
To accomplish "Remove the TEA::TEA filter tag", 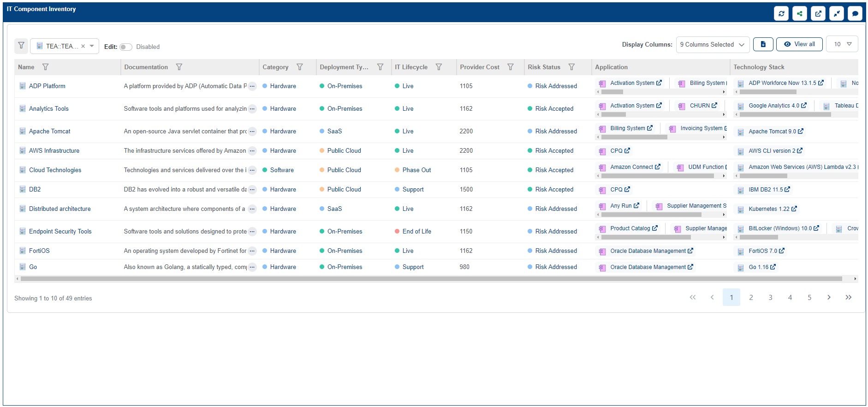I will point(83,46).
